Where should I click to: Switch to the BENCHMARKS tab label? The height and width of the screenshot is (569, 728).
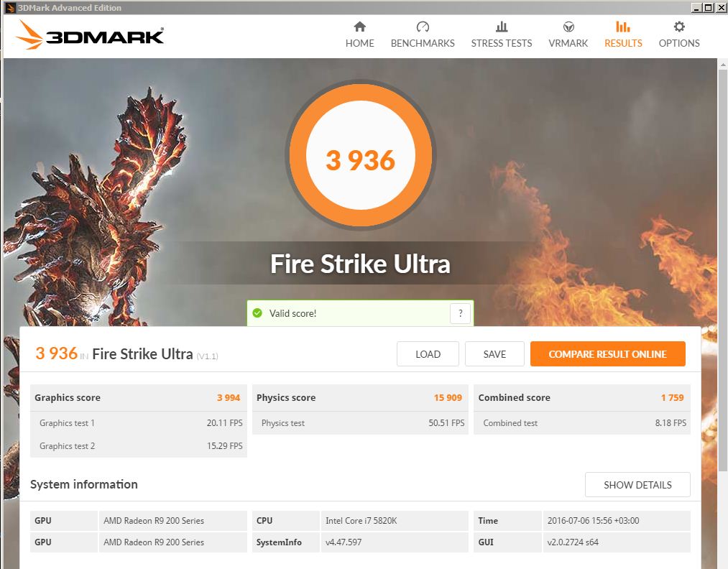click(423, 43)
